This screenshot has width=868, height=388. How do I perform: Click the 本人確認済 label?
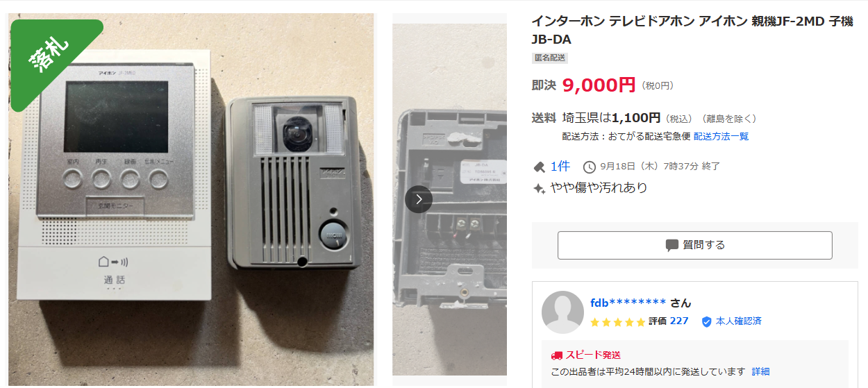739,321
